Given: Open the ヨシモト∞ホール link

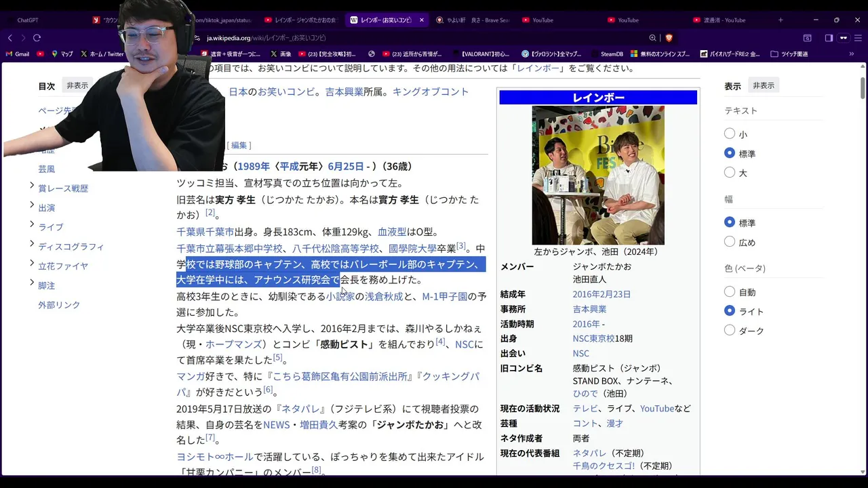Looking at the screenshot, I should point(215,457).
